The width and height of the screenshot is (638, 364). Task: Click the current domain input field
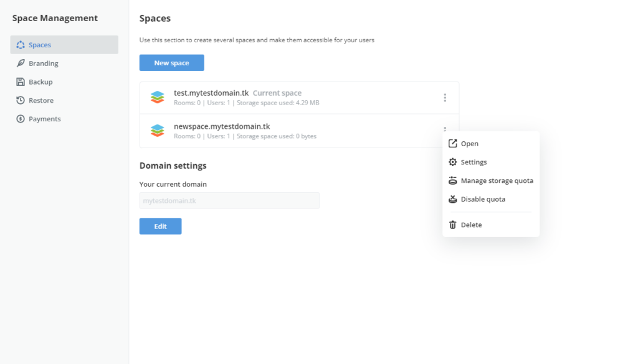229,200
